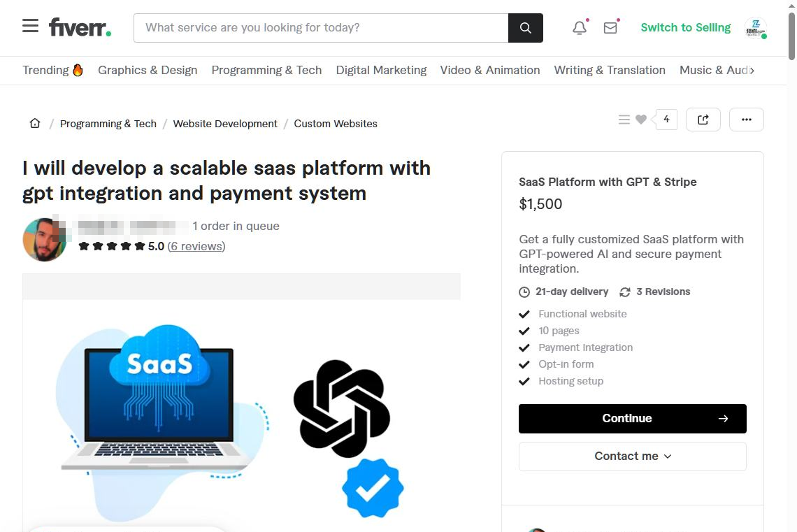Open the notifications bell
The height and width of the screenshot is (532, 797).
(x=580, y=28)
